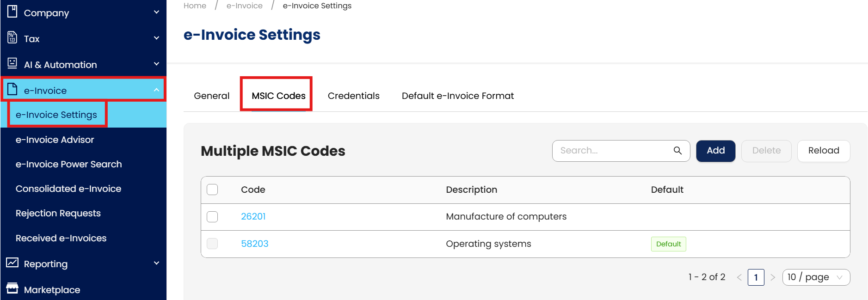Go to next page arrow
The image size is (868, 300).
tap(773, 277)
